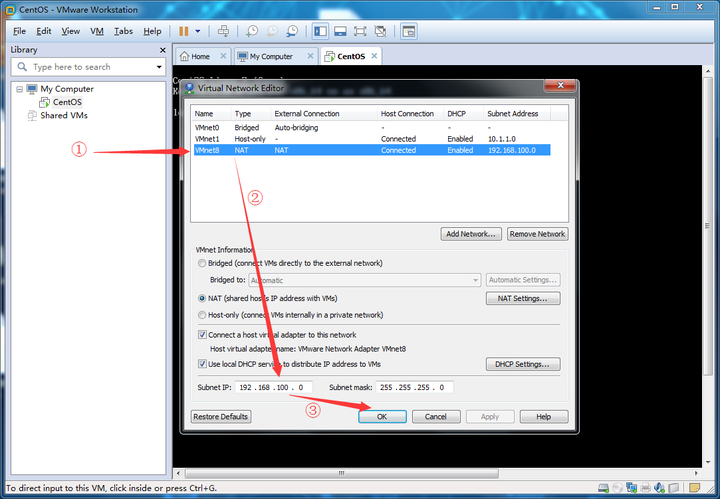Toggle Connect a host virtual adapter checkbox

202,335
